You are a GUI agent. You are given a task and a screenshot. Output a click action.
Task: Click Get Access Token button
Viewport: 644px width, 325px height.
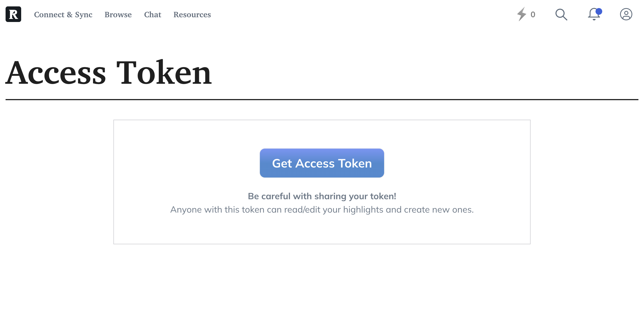tap(322, 163)
